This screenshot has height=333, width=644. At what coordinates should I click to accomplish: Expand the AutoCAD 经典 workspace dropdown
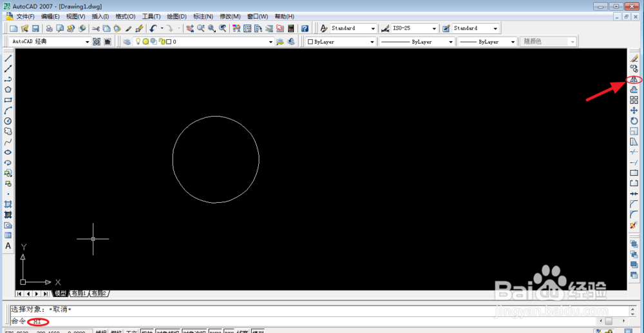coord(88,42)
